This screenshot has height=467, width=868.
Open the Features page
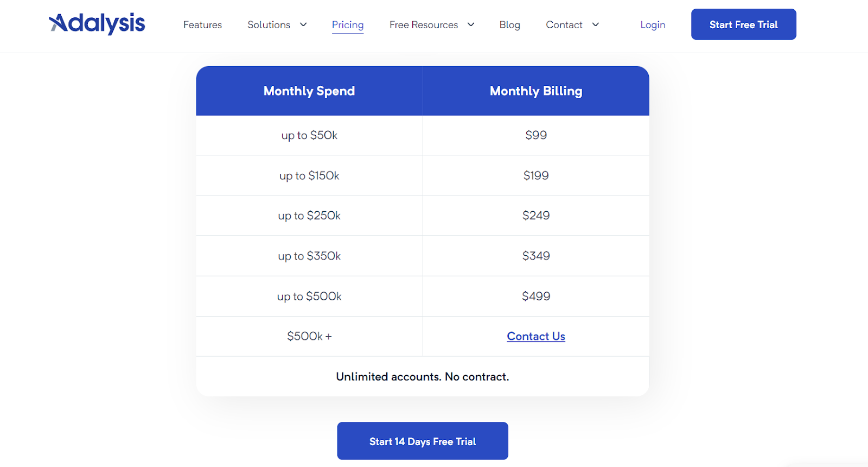click(x=202, y=25)
